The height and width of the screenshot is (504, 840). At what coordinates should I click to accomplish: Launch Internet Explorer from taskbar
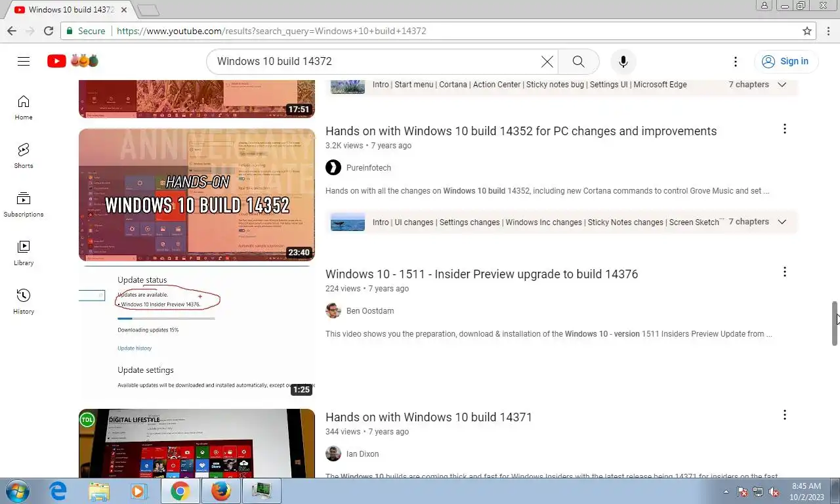[58, 491]
